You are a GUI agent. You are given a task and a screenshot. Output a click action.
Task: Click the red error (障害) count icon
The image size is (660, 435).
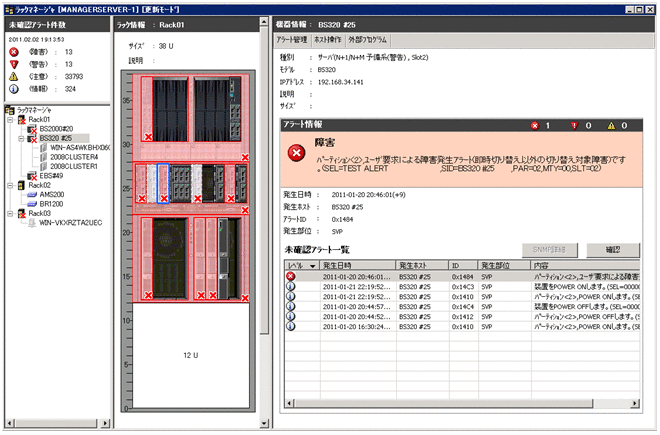tap(13, 49)
